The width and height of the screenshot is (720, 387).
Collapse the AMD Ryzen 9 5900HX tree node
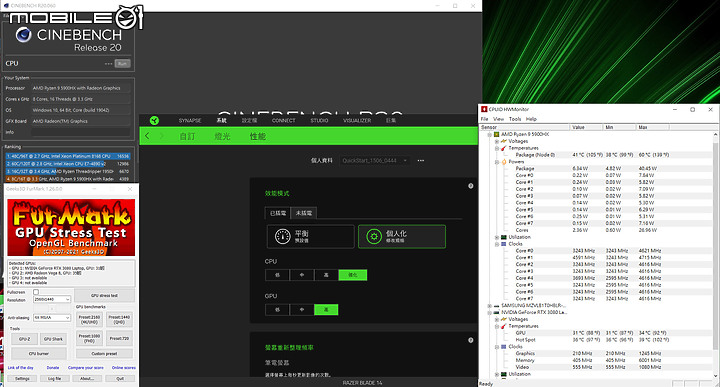coord(489,135)
